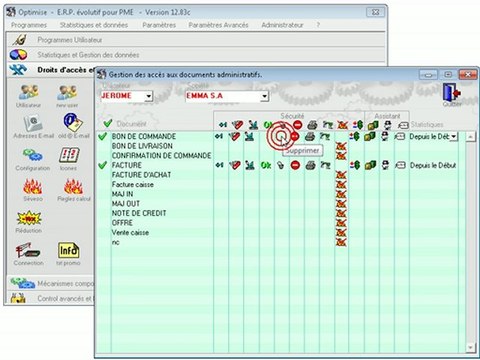Click the tools icon beside Droits d'accès
Screen dimensions: 480x360
[18, 70]
